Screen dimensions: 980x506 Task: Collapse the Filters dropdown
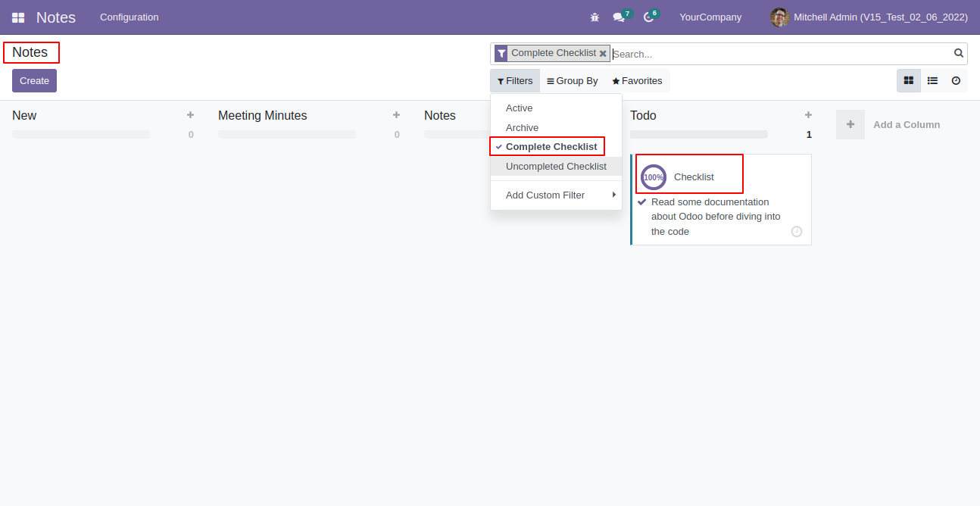[x=515, y=81]
